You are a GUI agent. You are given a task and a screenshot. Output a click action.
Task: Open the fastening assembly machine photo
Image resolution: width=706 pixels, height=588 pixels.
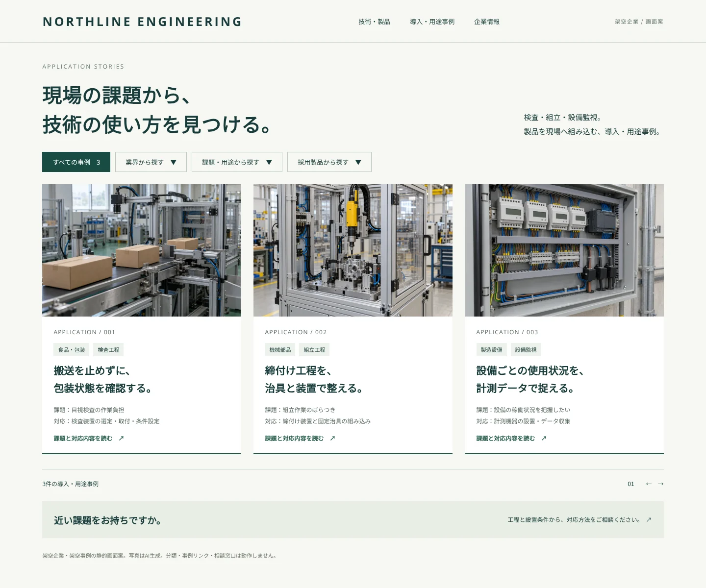coord(353,250)
